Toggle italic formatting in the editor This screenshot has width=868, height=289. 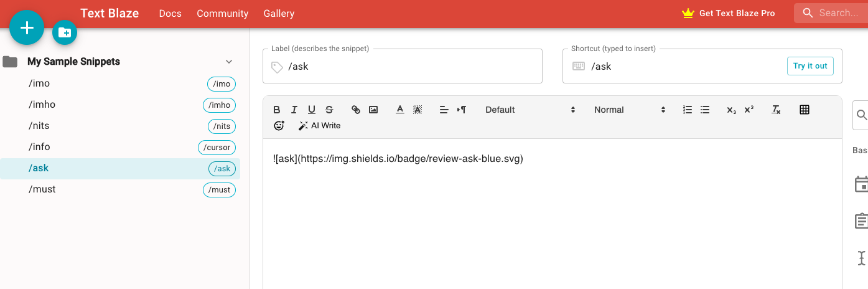tap(294, 110)
